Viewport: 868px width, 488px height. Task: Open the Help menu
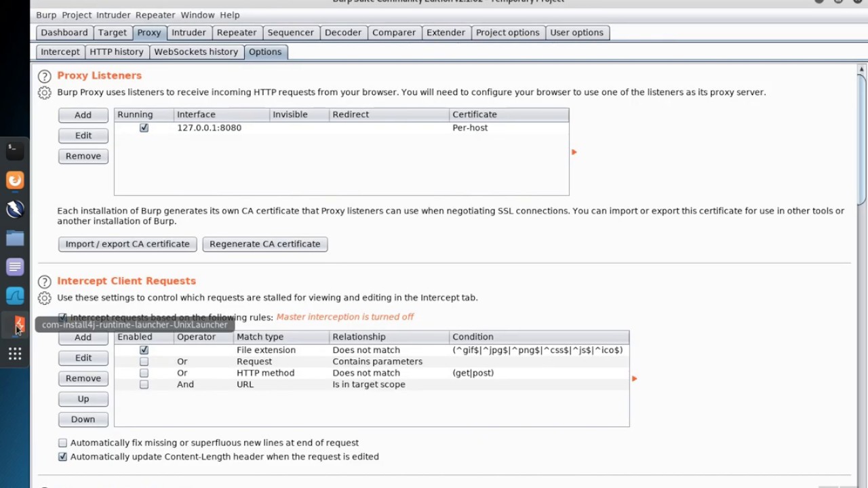click(x=229, y=15)
